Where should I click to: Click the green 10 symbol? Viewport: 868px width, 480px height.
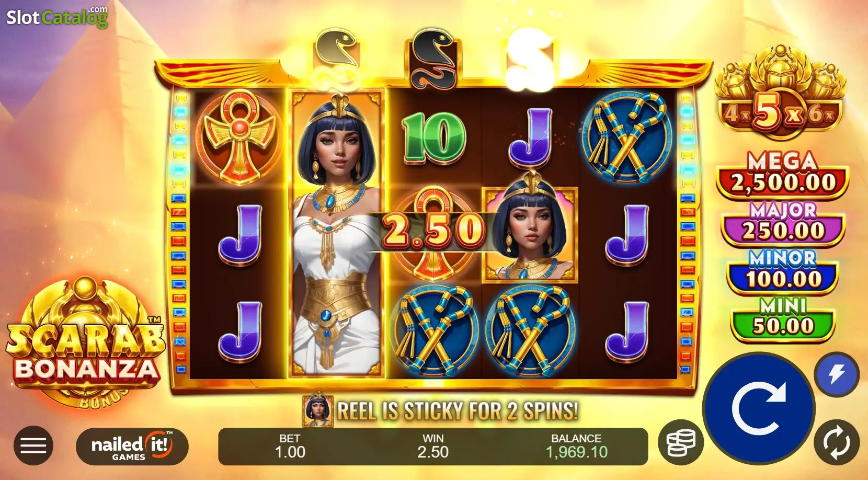tap(433, 138)
